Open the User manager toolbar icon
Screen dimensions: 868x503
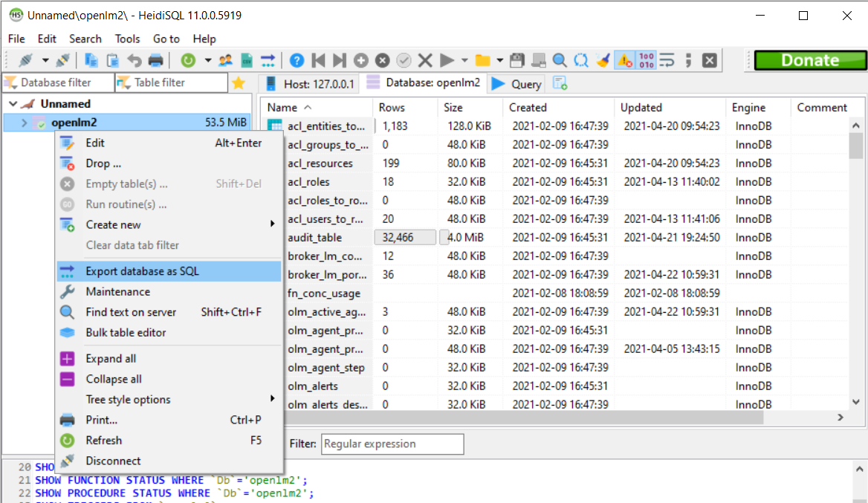[226, 60]
